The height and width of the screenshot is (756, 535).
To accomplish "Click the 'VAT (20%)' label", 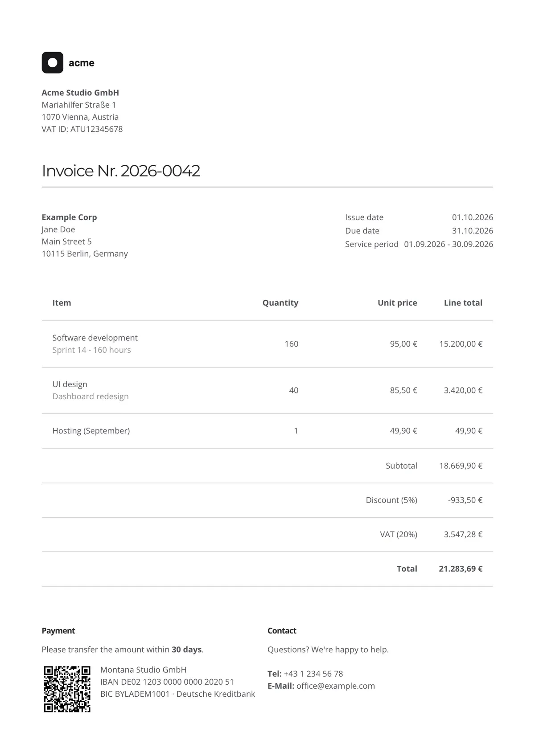I will pyautogui.click(x=399, y=534).
